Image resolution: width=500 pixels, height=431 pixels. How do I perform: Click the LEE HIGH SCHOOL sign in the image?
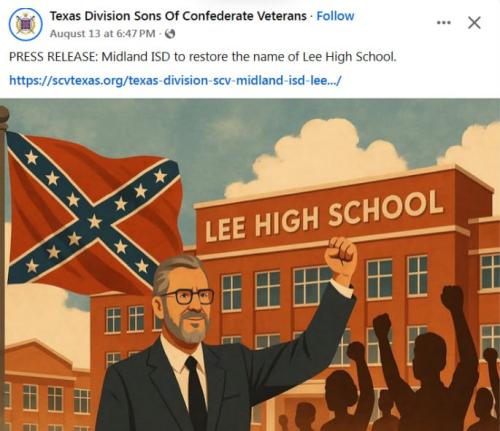[x=324, y=215]
